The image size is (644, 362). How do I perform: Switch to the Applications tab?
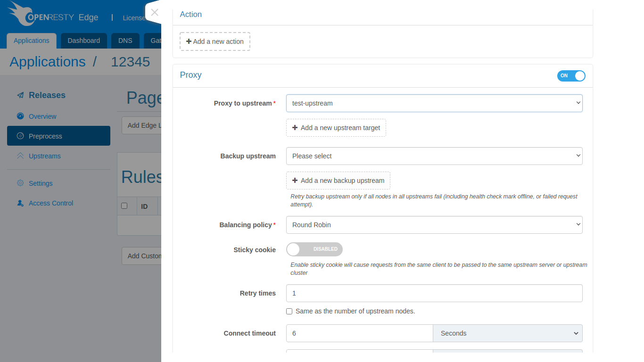pyautogui.click(x=32, y=41)
